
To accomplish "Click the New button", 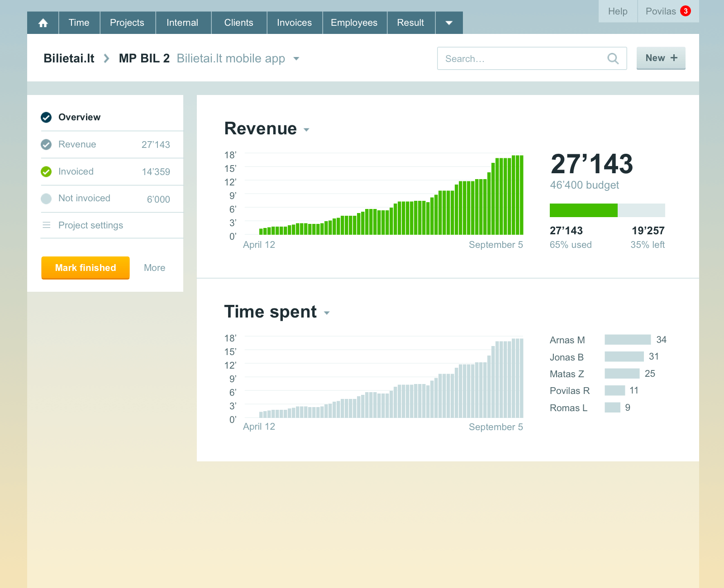I will click(x=661, y=58).
